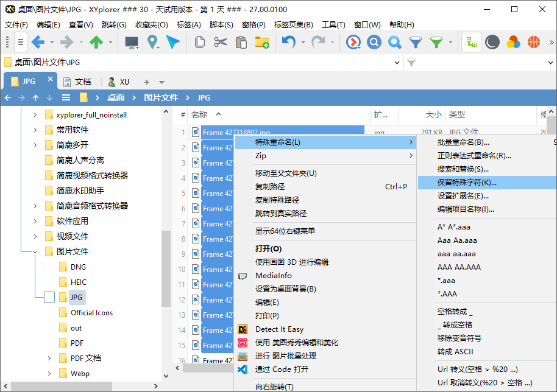Collapse the 图片文件 tree node
The width and height of the screenshot is (557, 392).
click(x=36, y=251)
